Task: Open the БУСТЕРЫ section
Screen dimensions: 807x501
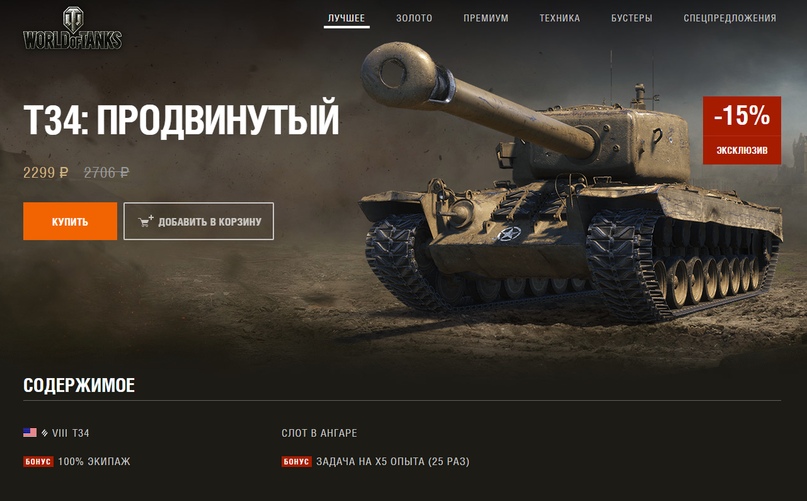Action: coord(631,18)
